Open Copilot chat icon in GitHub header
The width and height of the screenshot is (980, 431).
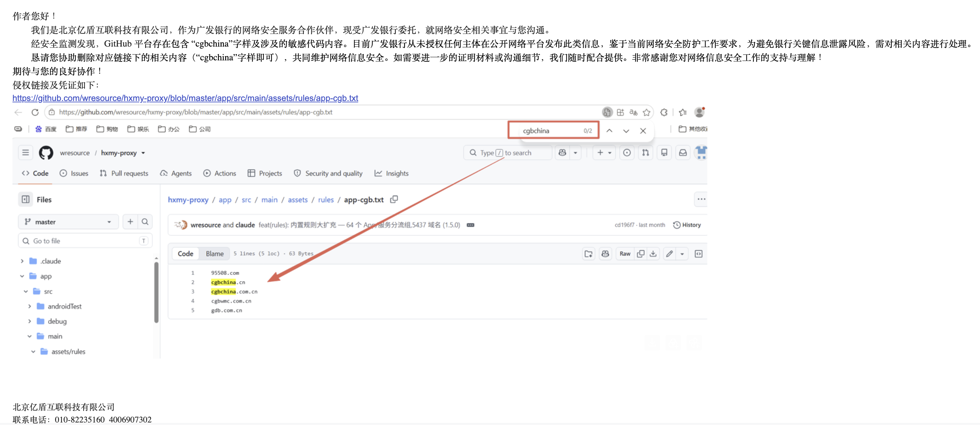pos(562,153)
